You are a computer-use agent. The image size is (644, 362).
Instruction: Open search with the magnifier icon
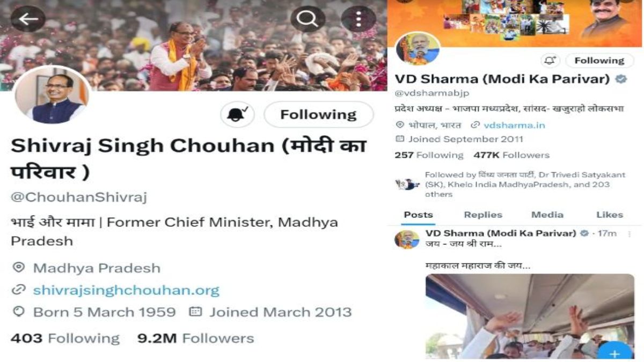click(308, 19)
